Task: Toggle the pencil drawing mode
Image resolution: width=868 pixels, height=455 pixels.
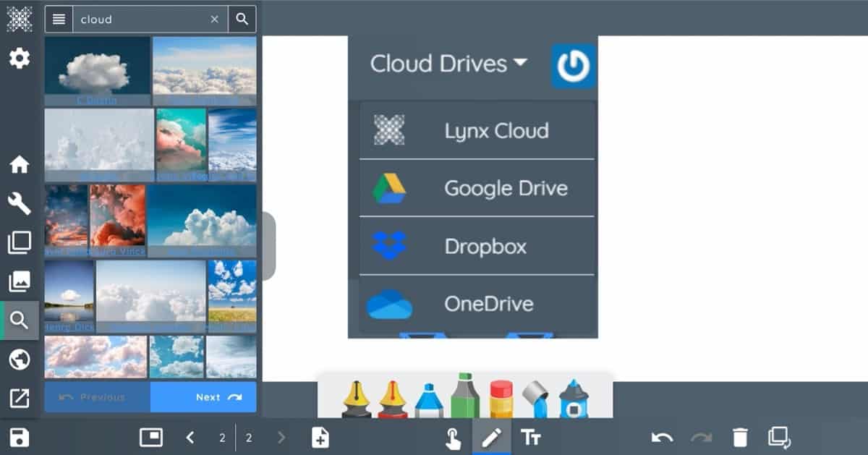Action: coord(491,437)
